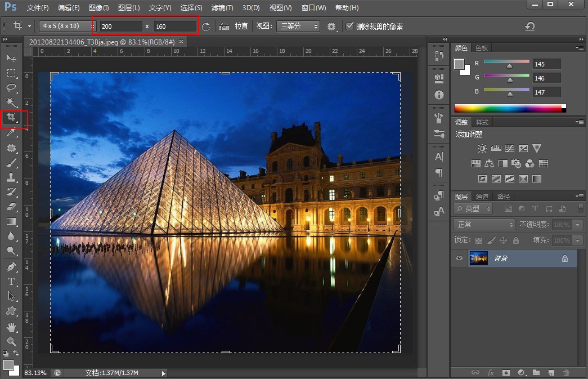Select the Magic Wand tool
Viewport: 588px width, 379px height.
pyautogui.click(x=11, y=102)
